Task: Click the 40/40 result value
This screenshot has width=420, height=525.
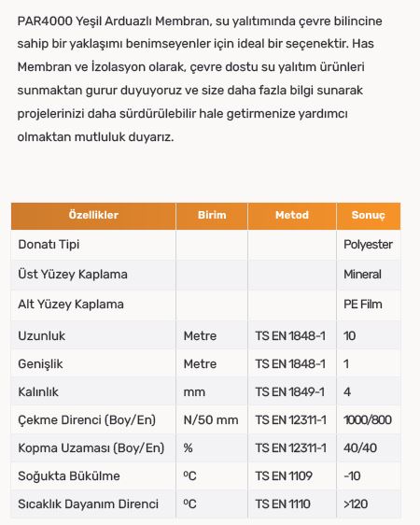Action: tap(360, 448)
